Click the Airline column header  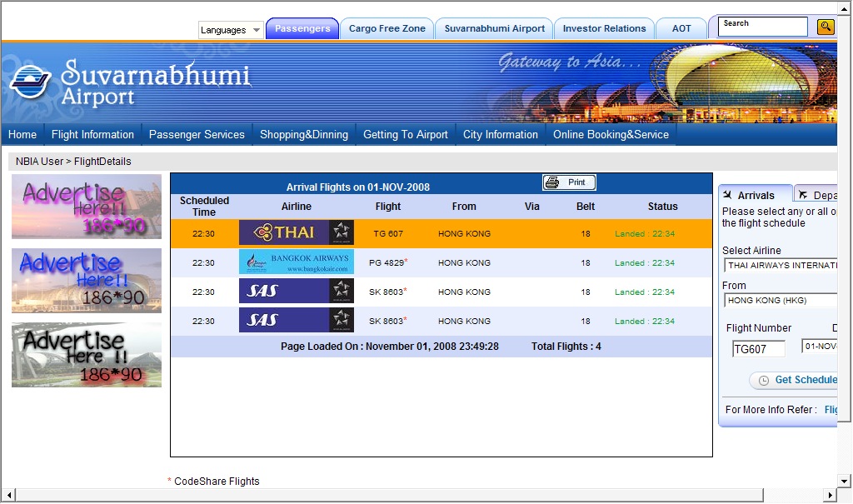[x=297, y=207]
